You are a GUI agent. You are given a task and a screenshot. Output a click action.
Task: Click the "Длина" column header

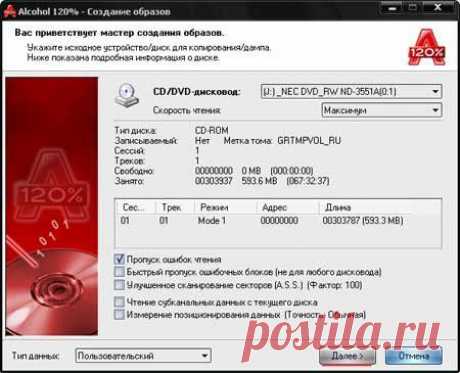(380, 207)
